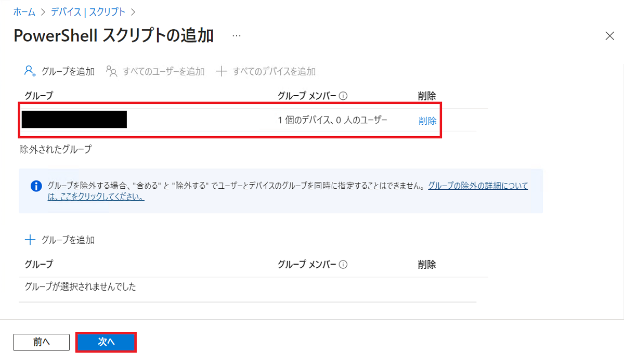Viewport: 624px width, 364px height.
Task: Open the ellipsis menu next to page title
Action: (236, 35)
